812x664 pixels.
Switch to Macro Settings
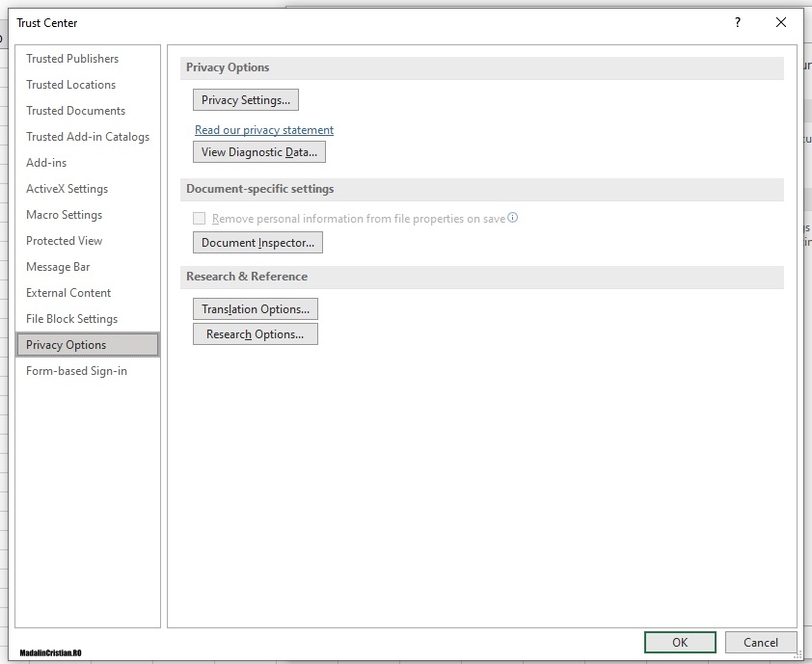point(64,215)
